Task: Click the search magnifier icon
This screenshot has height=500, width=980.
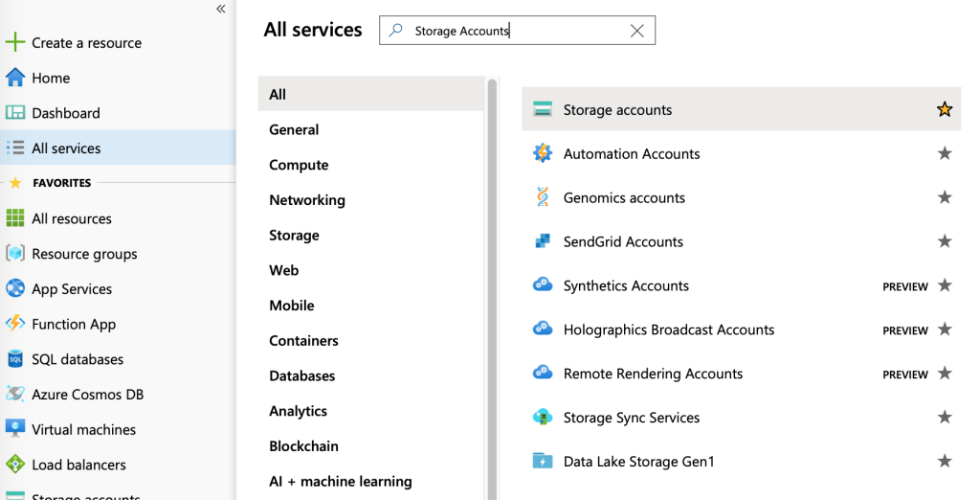Action: (395, 30)
